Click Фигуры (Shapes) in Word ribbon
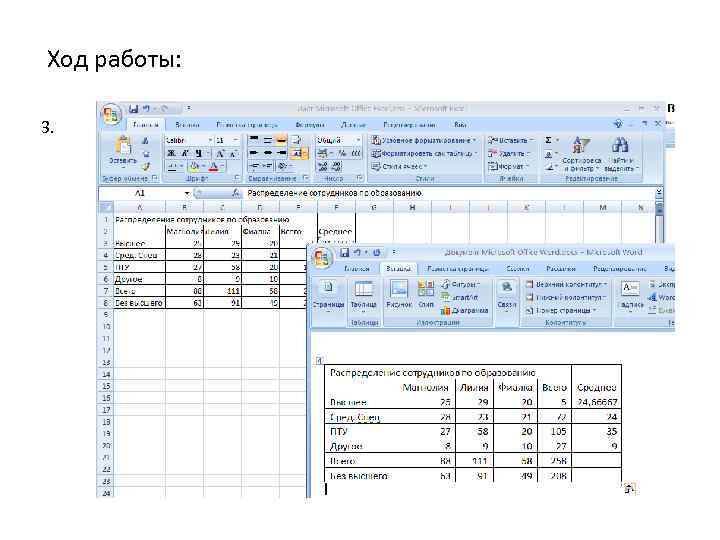The height and width of the screenshot is (540, 720). (461, 284)
